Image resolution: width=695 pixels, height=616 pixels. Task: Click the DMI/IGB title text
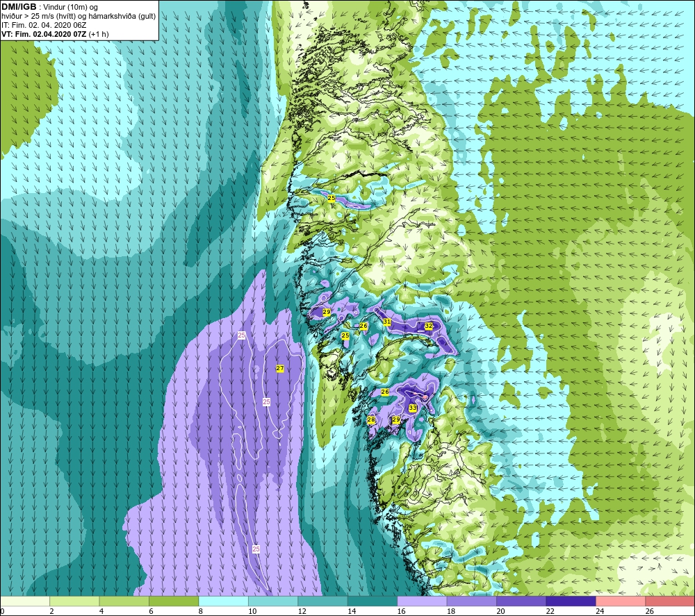[x=19, y=7]
